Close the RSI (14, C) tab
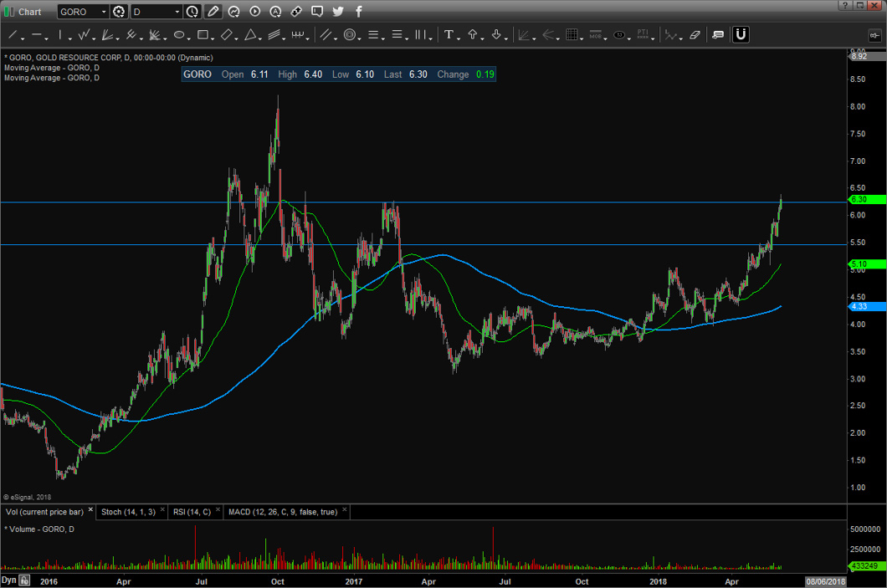 (x=218, y=509)
